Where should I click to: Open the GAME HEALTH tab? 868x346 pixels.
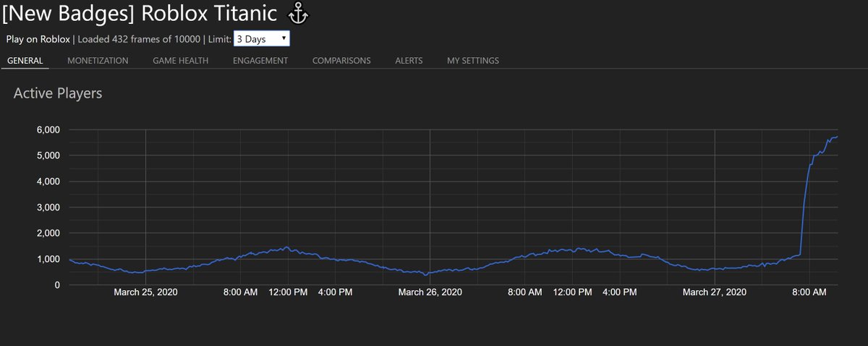click(180, 61)
